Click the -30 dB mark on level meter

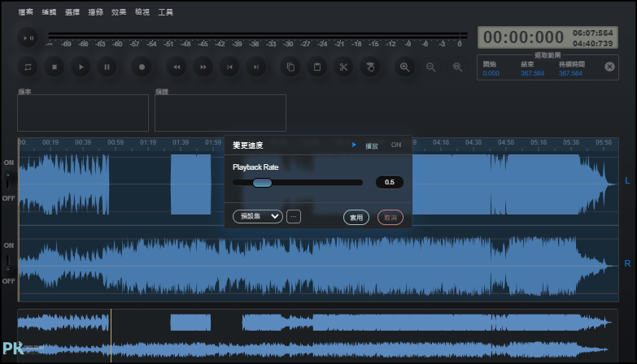click(288, 44)
